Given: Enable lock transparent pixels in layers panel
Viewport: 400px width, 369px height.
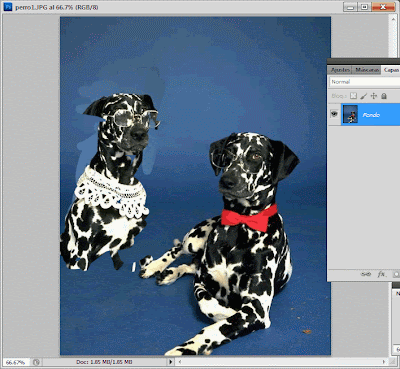Looking at the screenshot, I should click(x=354, y=96).
